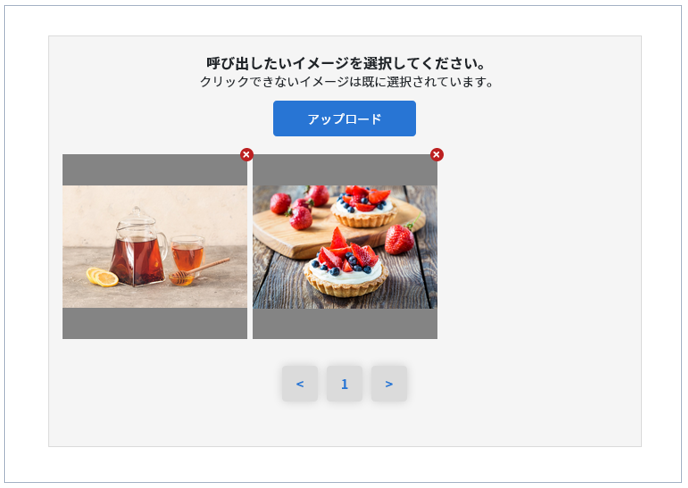Click the current page number button

click(x=344, y=384)
